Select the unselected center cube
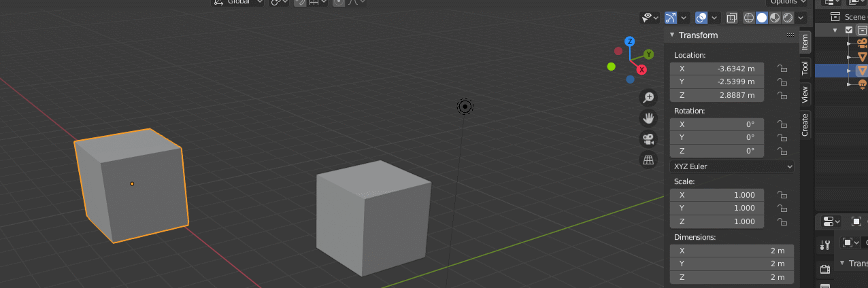This screenshot has width=868, height=288. tap(373, 217)
